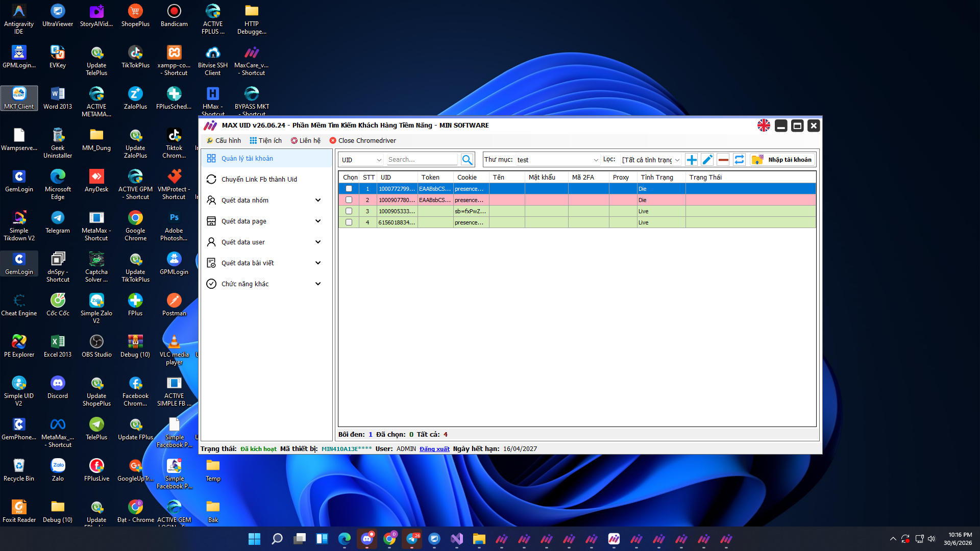Click the blue plus add-folder icon
This screenshot has width=980, height=551.
(x=692, y=160)
